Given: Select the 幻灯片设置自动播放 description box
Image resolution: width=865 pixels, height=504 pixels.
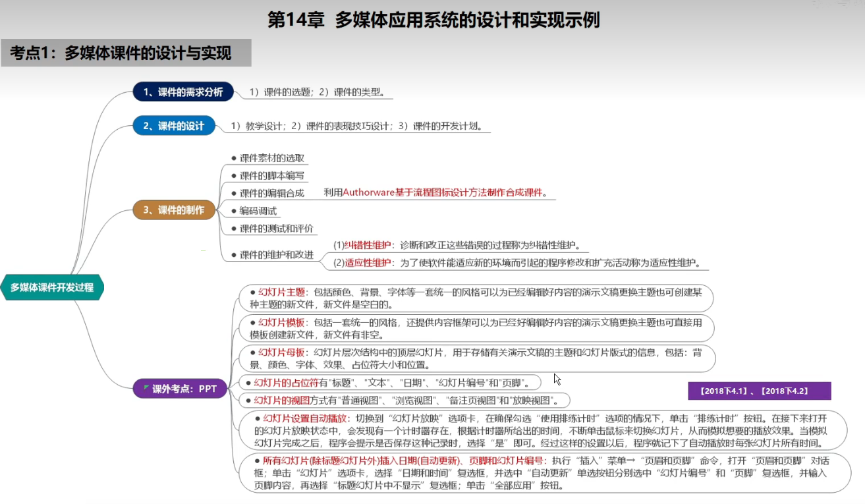Looking at the screenshot, I should [x=542, y=430].
